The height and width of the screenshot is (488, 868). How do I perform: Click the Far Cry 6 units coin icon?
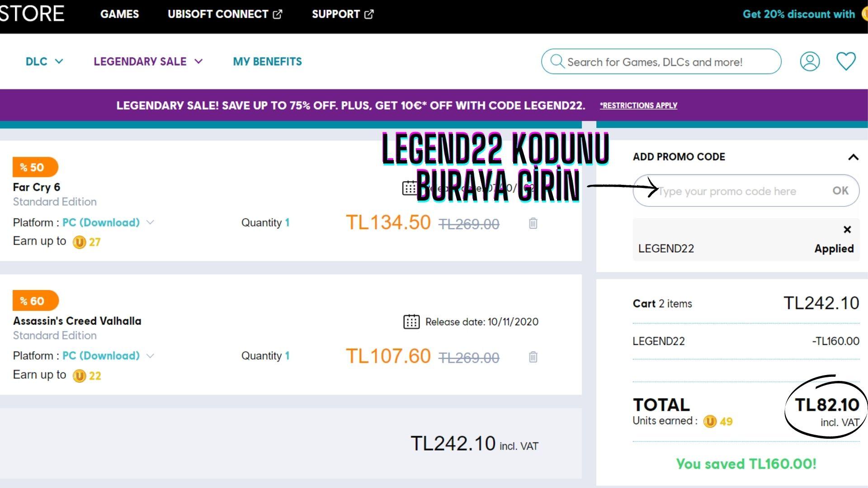(x=79, y=242)
